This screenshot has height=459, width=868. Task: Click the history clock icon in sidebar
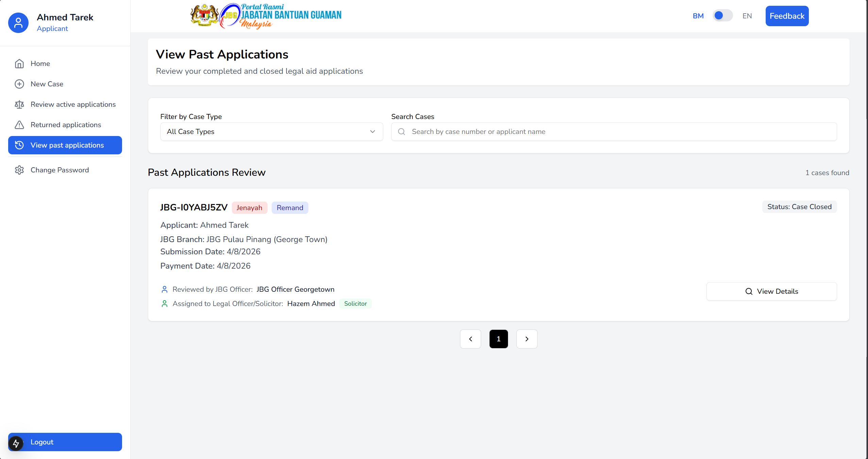[x=19, y=145]
